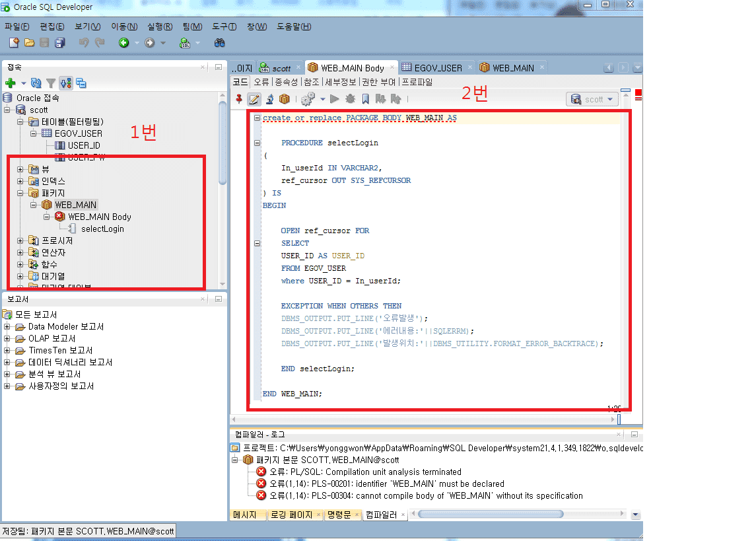Click the Redo icon in main toolbar
Viewport: 756px width, 541px height.
click(100, 43)
